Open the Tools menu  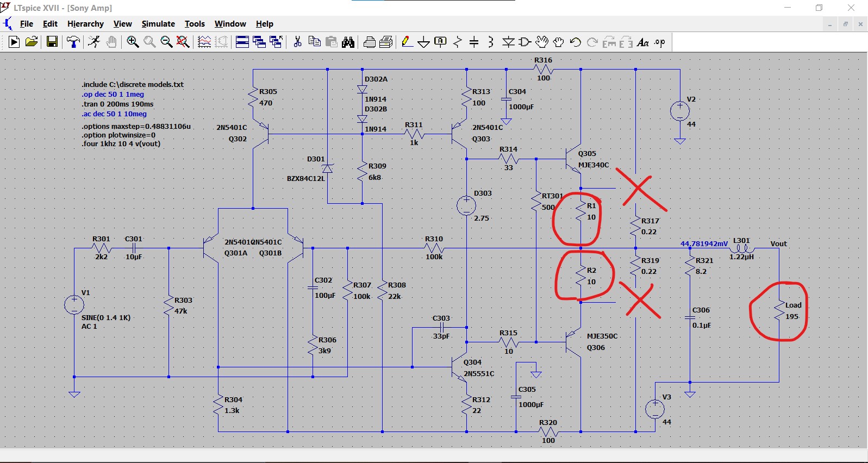(x=195, y=24)
